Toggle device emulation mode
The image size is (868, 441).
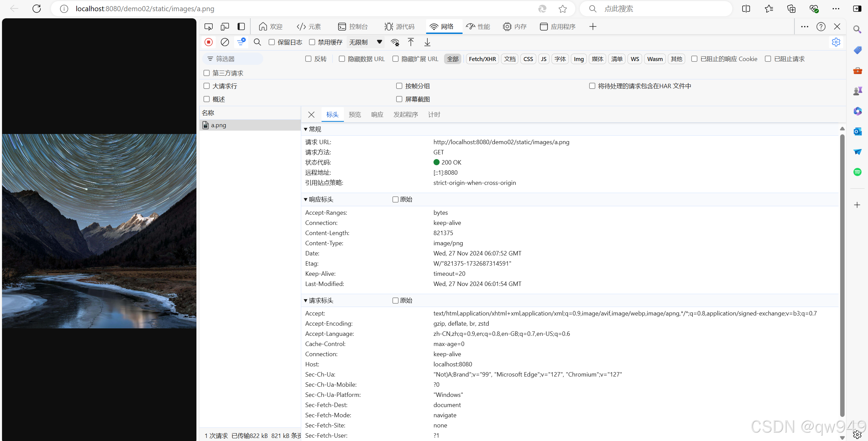tap(224, 26)
